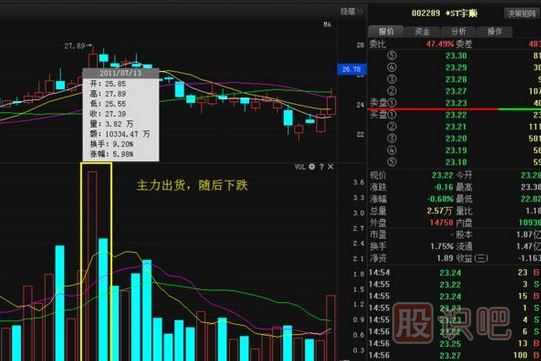
Task: Click the 外盘 value 14758
Action: tap(441, 223)
